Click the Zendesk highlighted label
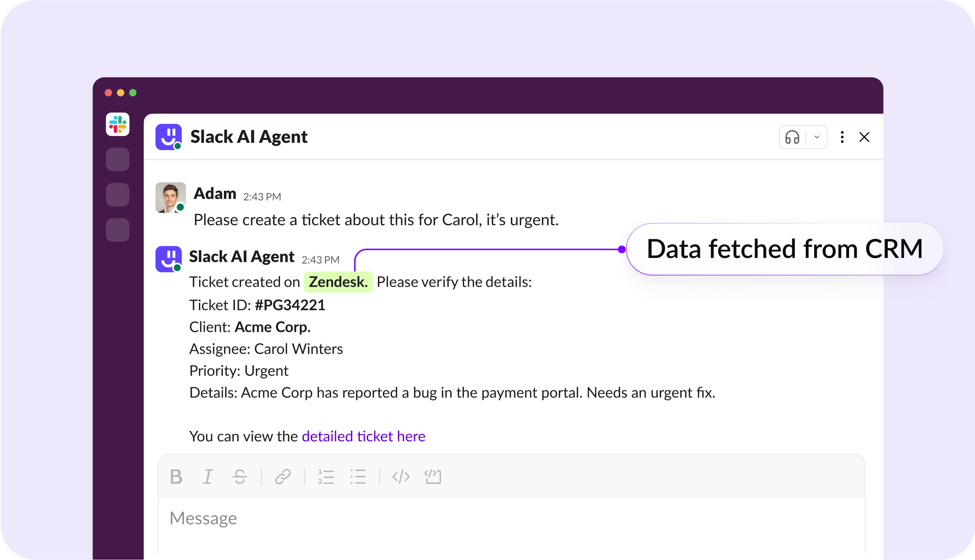 click(338, 282)
